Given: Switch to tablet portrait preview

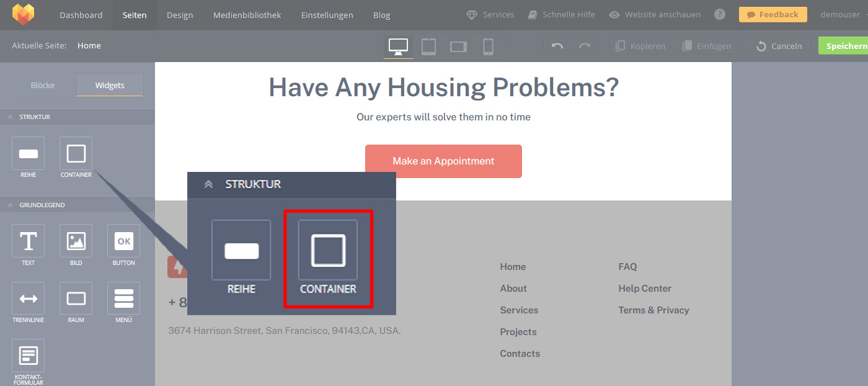Looking at the screenshot, I should [x=428, y=46].
